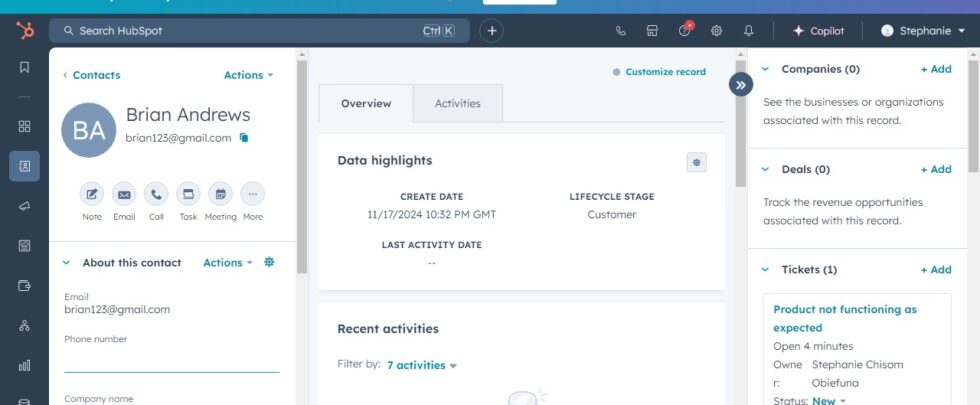Click the Phone number input field
The width and height of the screenshot is (980, 405).
click(171, 361)
